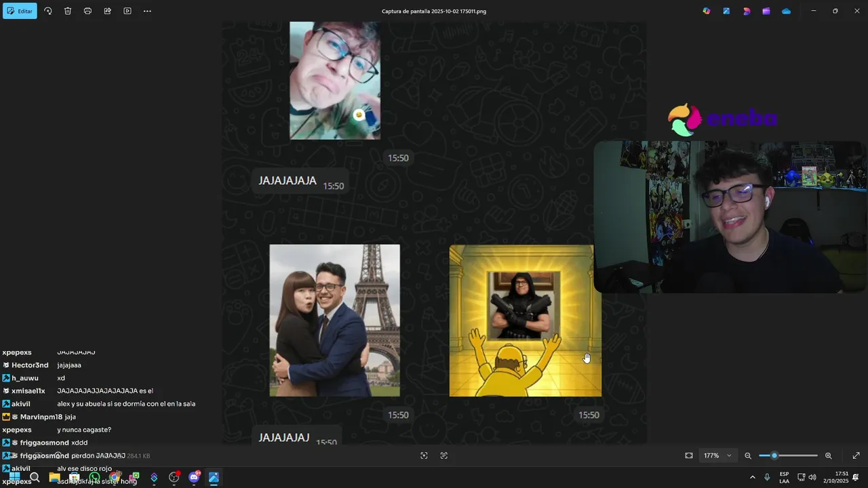Click chat username Marvinpm18
The image size is (868, 488).
point(41,417)
